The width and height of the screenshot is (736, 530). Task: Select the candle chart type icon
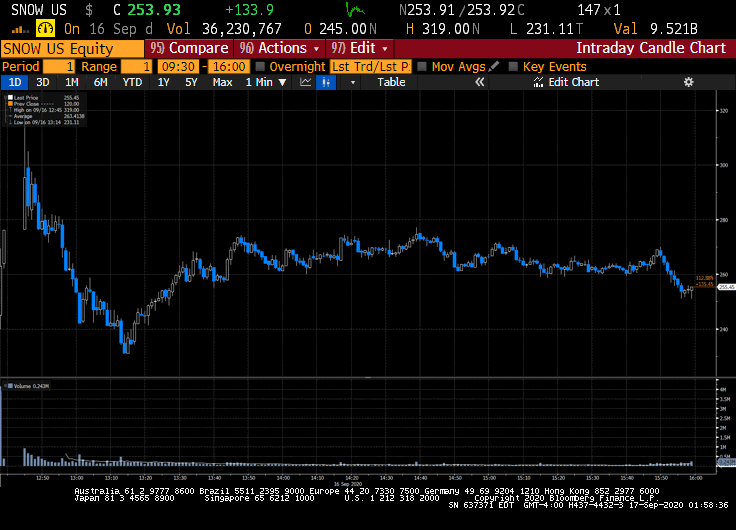pos(326,82)
